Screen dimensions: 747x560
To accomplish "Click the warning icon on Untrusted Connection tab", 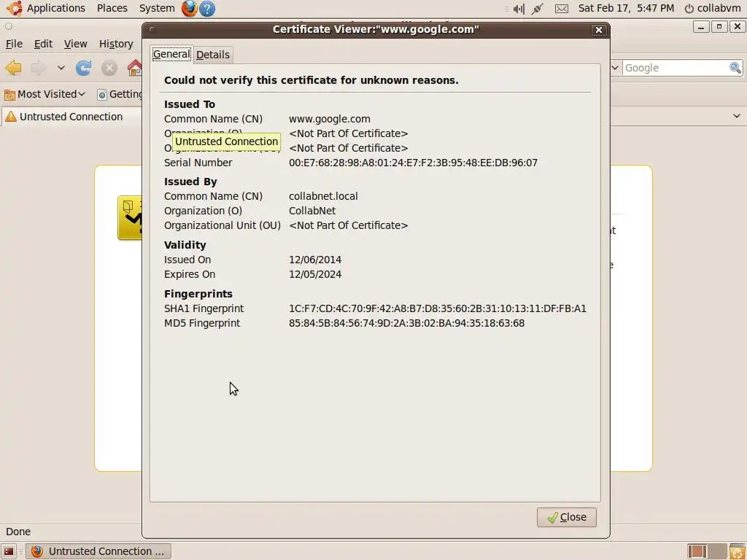I will click(10, 117).
